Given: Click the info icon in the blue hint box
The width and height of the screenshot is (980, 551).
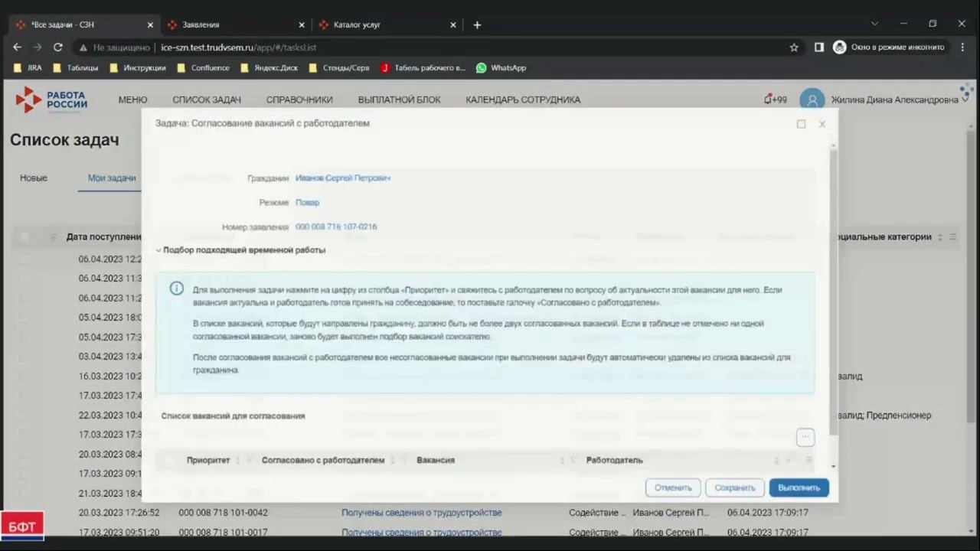Looking at the screenshot, I should pyautogui.click(x=177, y=289).
